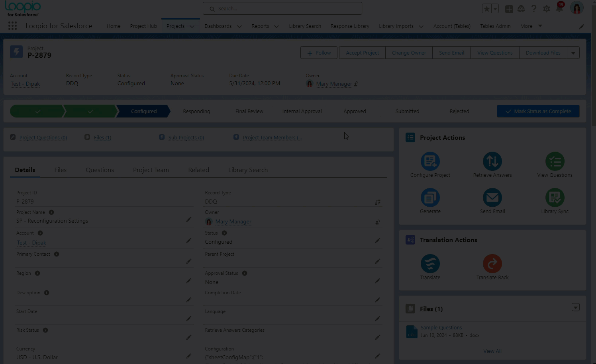596x364 pixels.
Task: Click the Retrieve Answers icon
Action: [x=492, y=161]
